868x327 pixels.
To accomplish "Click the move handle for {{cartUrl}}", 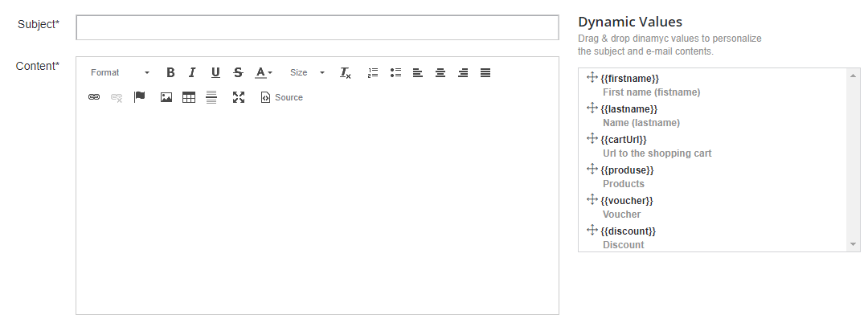I will click(x=592, y=138).
